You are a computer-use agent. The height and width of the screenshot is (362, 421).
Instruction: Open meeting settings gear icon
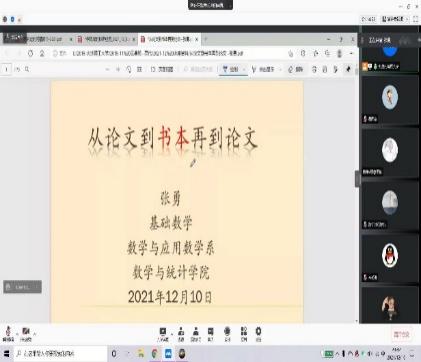point(258,334)
